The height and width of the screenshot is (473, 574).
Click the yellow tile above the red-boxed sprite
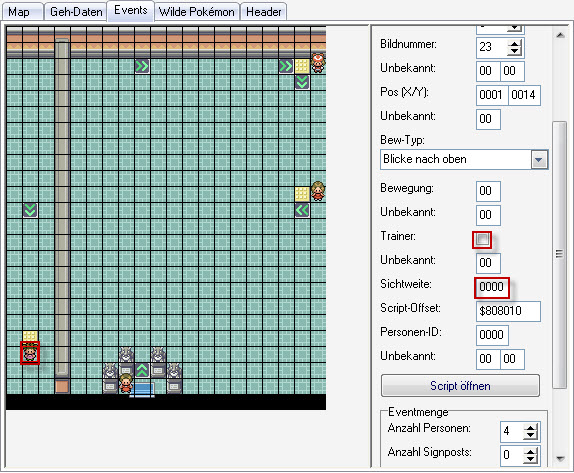30,336
